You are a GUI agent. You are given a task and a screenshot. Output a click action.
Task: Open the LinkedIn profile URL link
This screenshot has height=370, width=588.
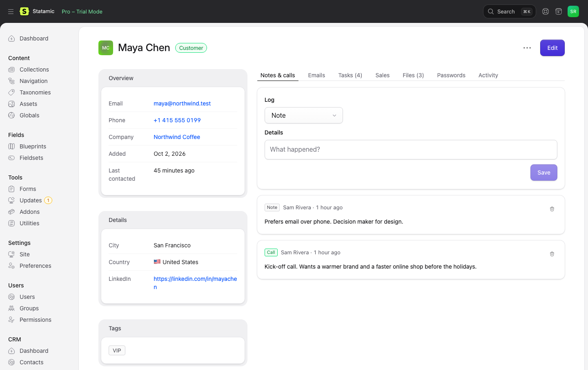(x=195, y=283)
